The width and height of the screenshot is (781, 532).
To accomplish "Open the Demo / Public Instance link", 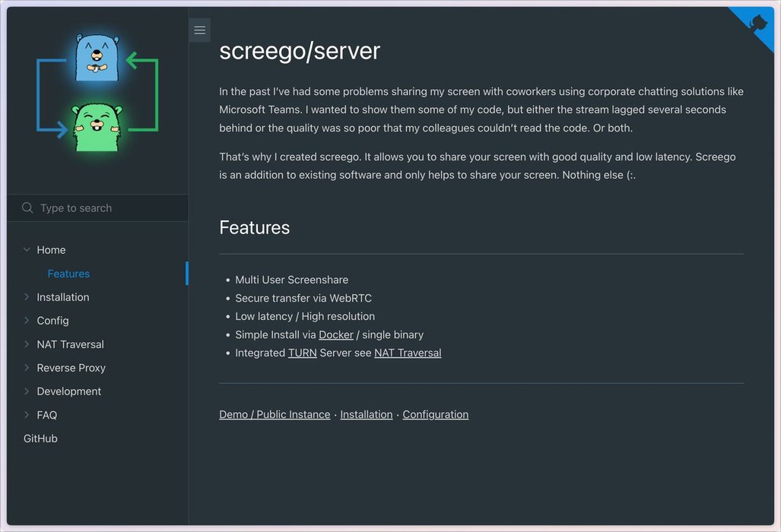I will pyautogui.click(x=275, y=414).
